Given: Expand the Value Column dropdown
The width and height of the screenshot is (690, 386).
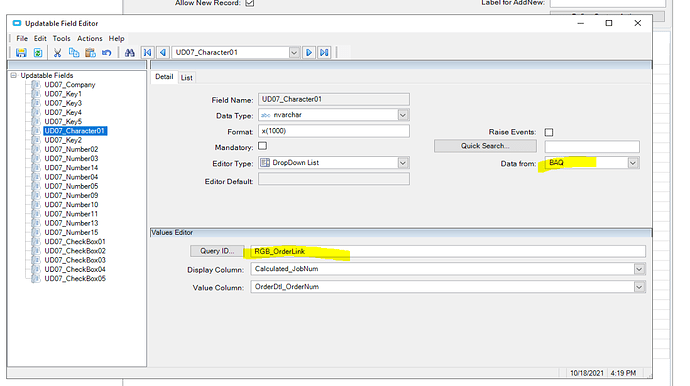Looking at the screenshot, I should tap(639, 287).
